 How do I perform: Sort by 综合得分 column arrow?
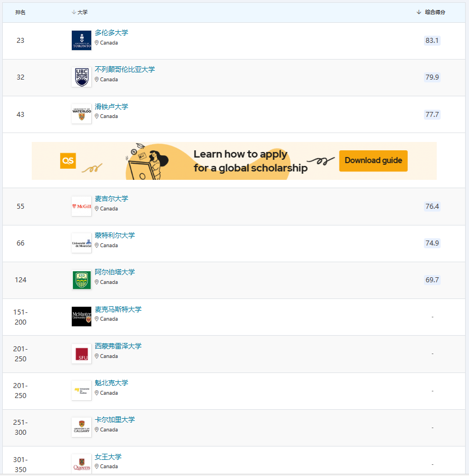click(x=418, y=12)
